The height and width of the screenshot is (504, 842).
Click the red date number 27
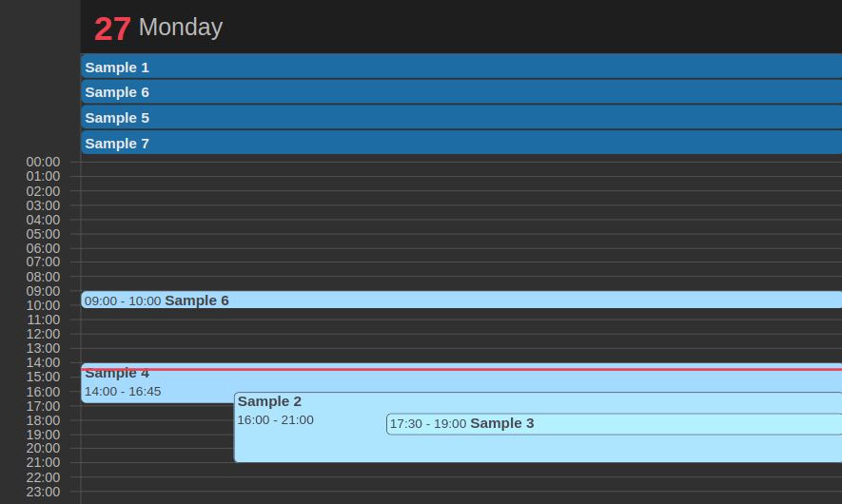coord(112,29)
